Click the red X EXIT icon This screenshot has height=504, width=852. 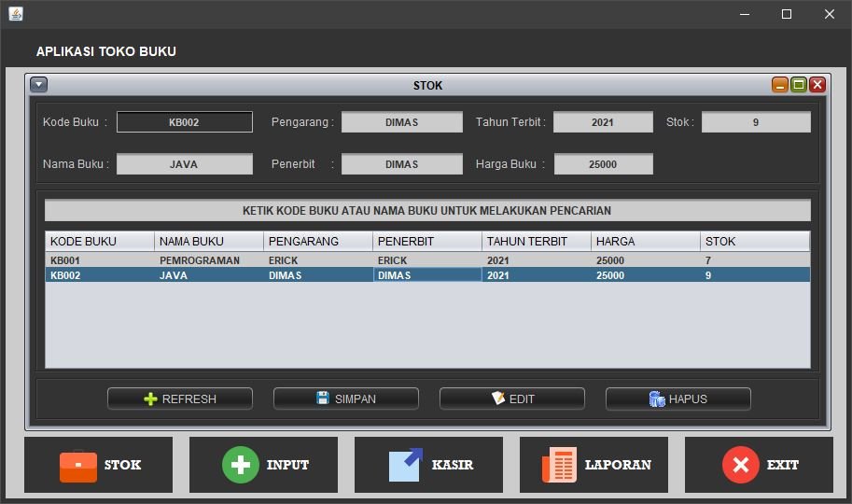pyautogui.click(x=740, y=465)
